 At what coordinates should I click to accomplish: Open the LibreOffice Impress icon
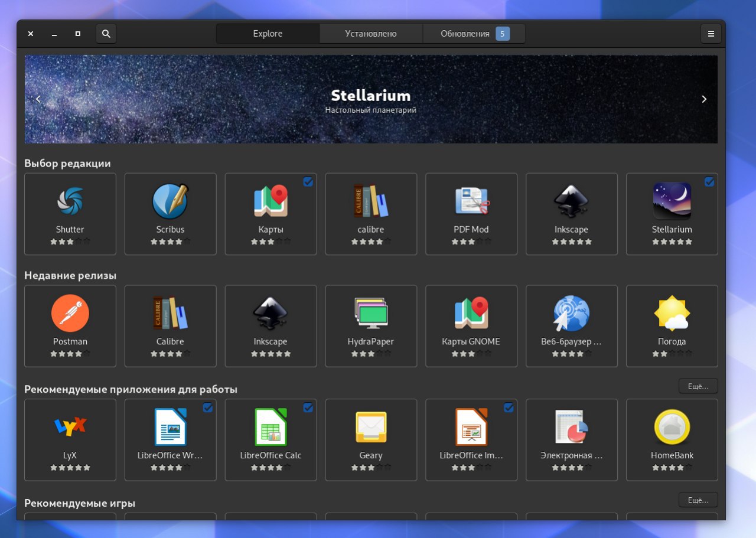pos(471,426)
